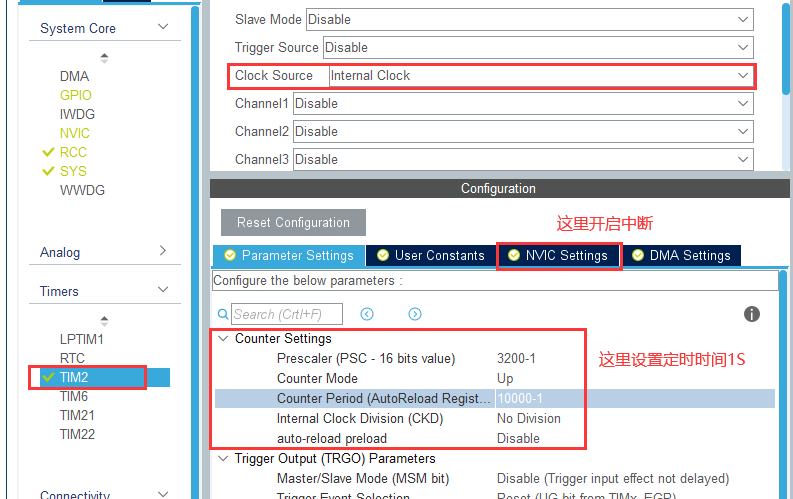The image size is (793, 499).
Task: Go to next search result arrow
Action: coord(415,314)
